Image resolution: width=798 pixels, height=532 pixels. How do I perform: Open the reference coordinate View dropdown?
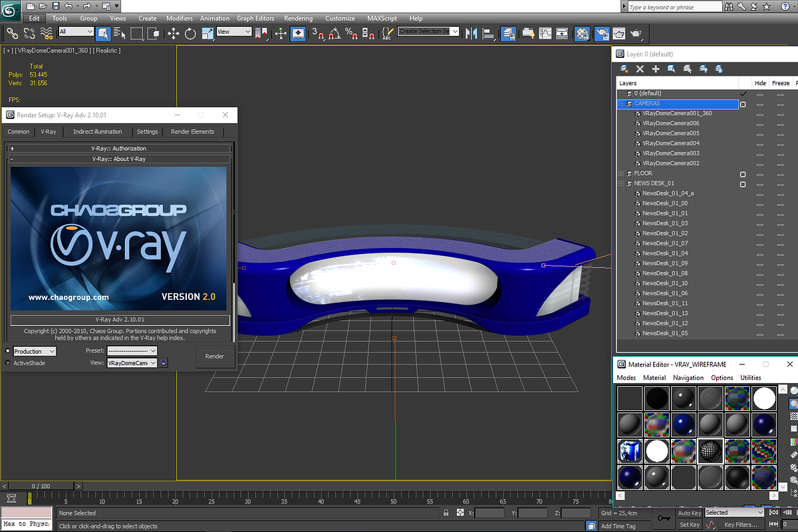click(x=234, y=31)
